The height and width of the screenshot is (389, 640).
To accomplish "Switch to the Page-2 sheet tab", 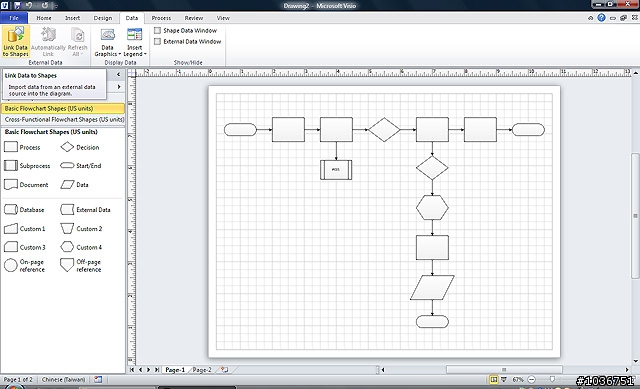I will click(202, 370).
